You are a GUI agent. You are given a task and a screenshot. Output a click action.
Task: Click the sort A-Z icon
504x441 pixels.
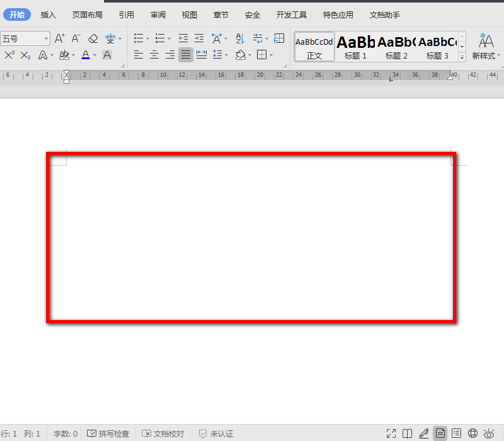[240, 38]
